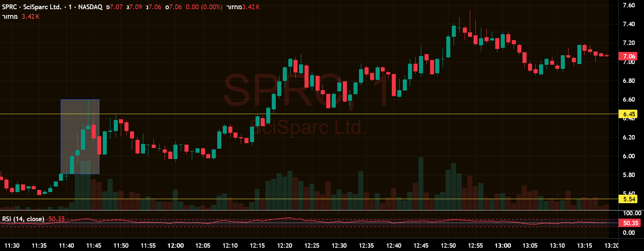
Task: Select the horizontal line at 6.45
Action: pyautogui.click(x=309, y=114)
